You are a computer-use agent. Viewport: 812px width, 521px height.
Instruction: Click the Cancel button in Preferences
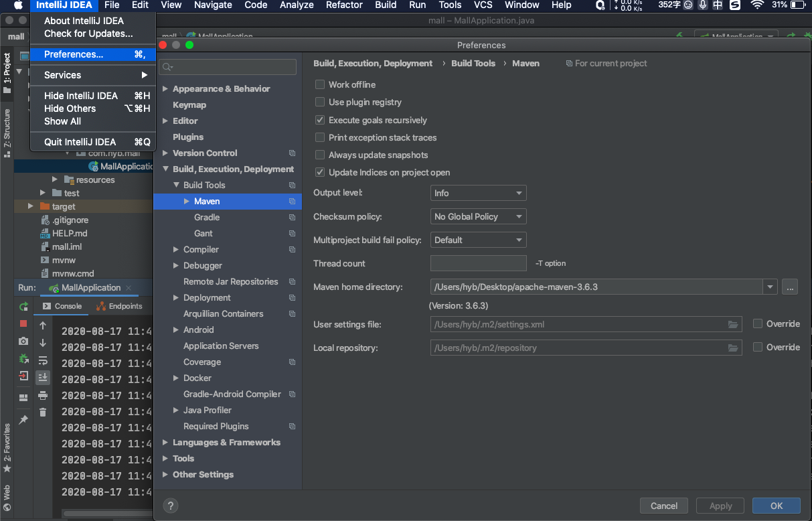664,506
